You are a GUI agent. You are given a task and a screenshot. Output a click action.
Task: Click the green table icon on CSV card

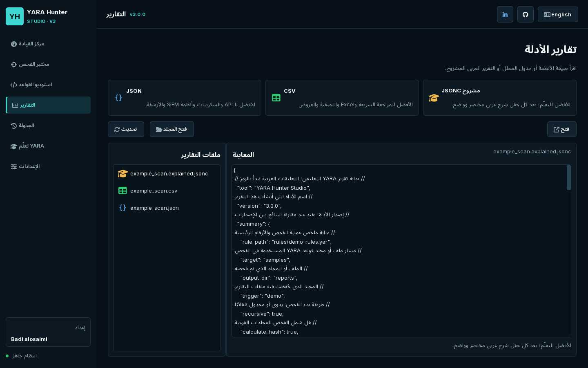(x=276, y=98)
